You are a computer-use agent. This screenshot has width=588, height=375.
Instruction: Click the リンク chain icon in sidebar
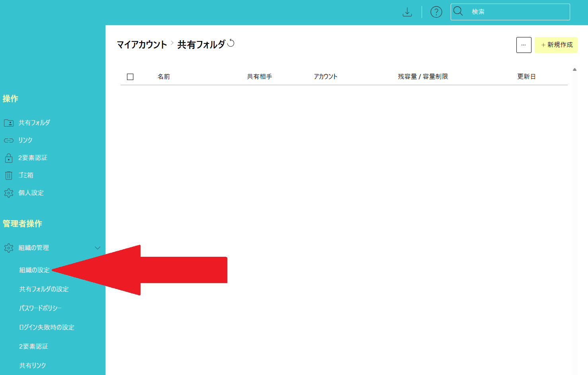click(8, 140)
